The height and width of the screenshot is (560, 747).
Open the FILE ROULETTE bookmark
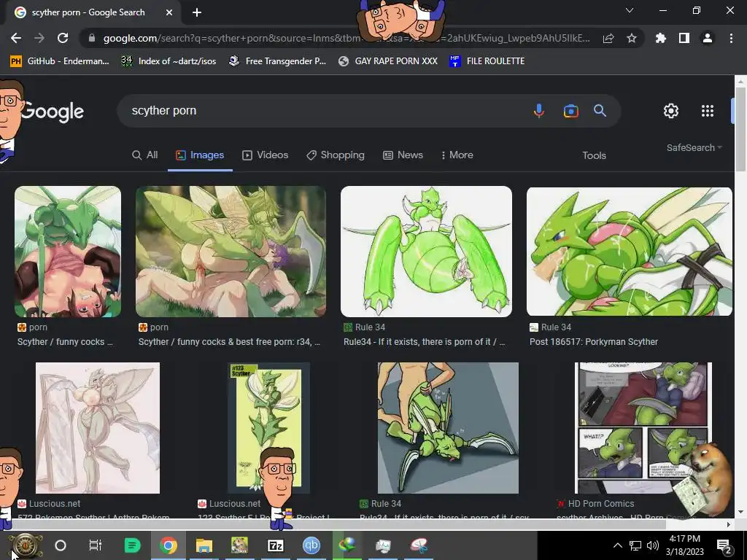[487, 61]
